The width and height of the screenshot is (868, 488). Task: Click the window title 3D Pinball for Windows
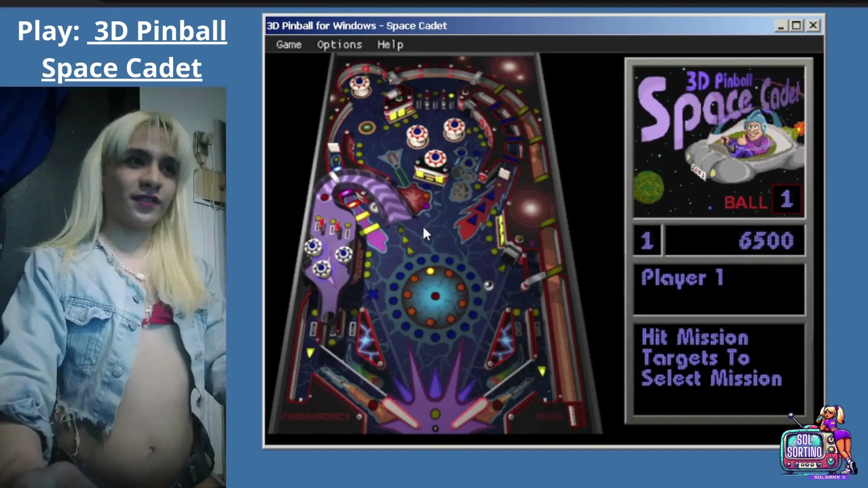point(356,26)
